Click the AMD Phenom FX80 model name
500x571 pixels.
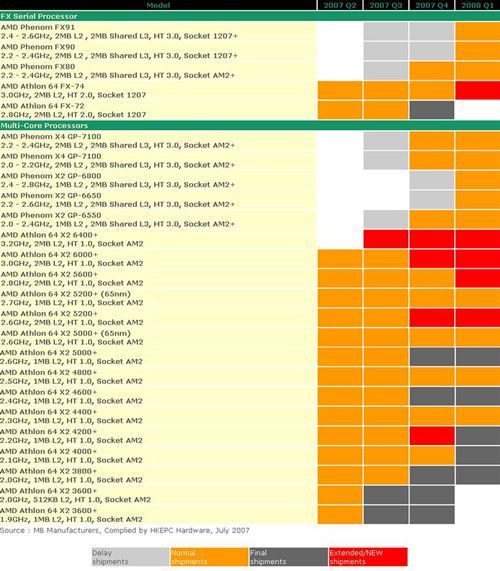[x=38, y=67]
